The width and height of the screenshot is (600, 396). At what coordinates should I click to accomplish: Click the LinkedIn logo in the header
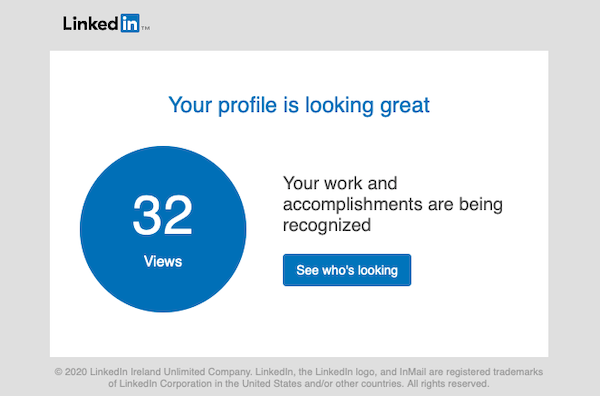click(x=106, y=23)
